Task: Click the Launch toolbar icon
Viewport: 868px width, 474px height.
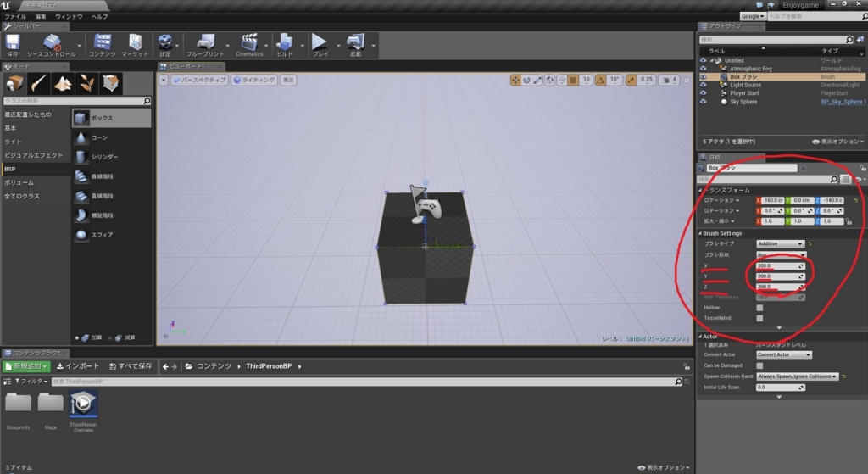Action: pos(355,45)
